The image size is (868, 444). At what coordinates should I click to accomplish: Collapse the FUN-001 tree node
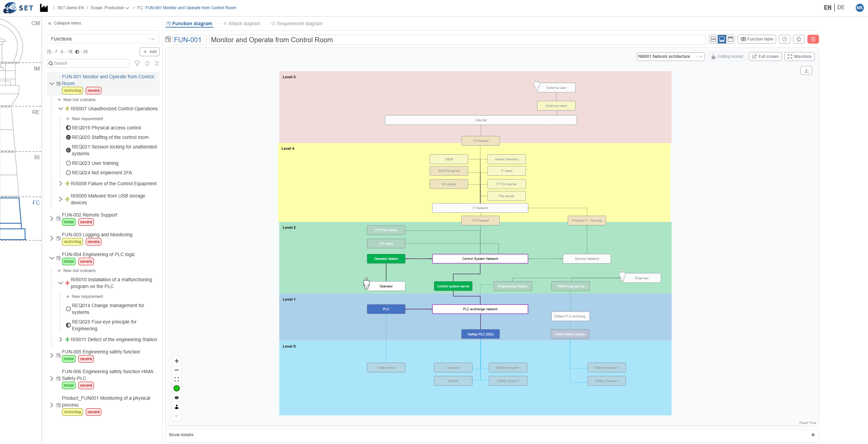coord(52,83)
